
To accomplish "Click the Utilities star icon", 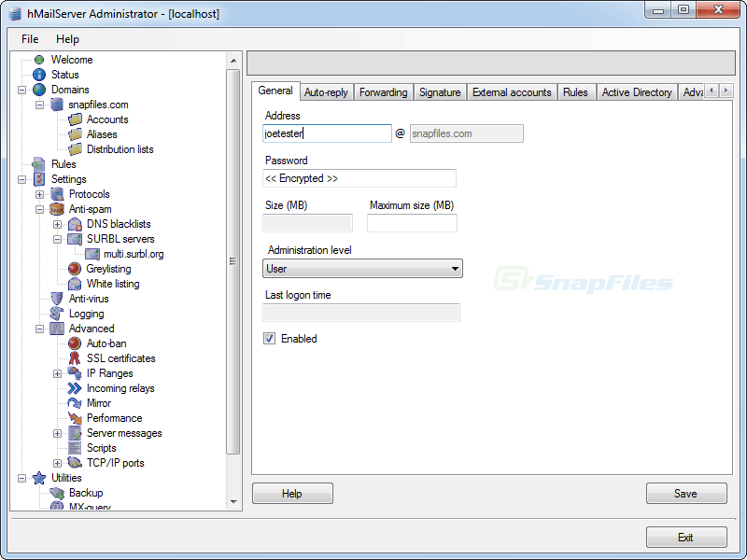I will (39, 478).
